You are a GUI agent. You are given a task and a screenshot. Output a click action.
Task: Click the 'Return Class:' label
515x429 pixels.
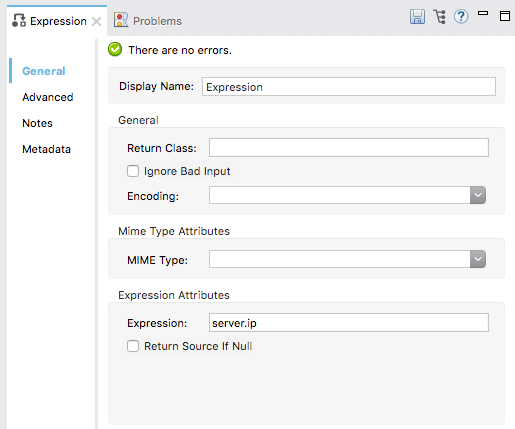[x=162, y=148]
